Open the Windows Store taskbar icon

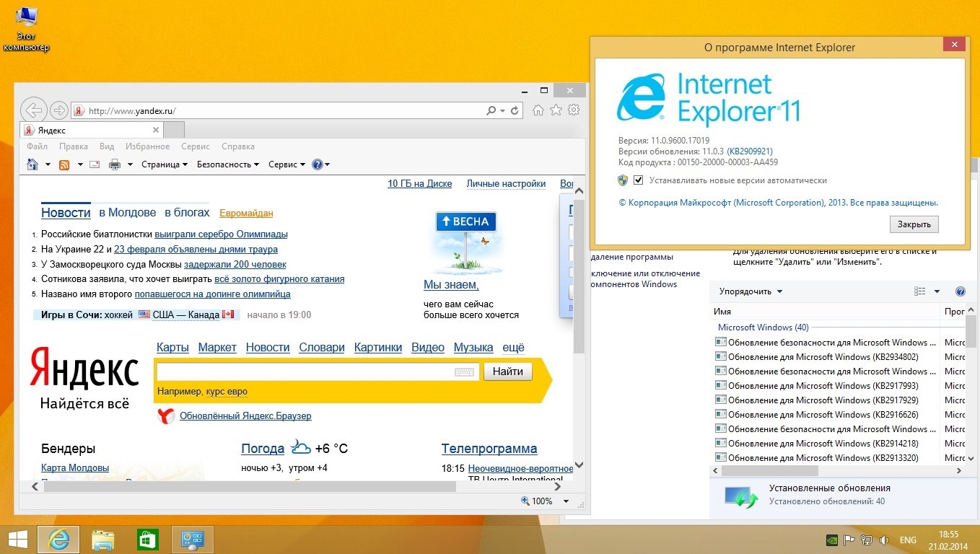coord(147,540)
